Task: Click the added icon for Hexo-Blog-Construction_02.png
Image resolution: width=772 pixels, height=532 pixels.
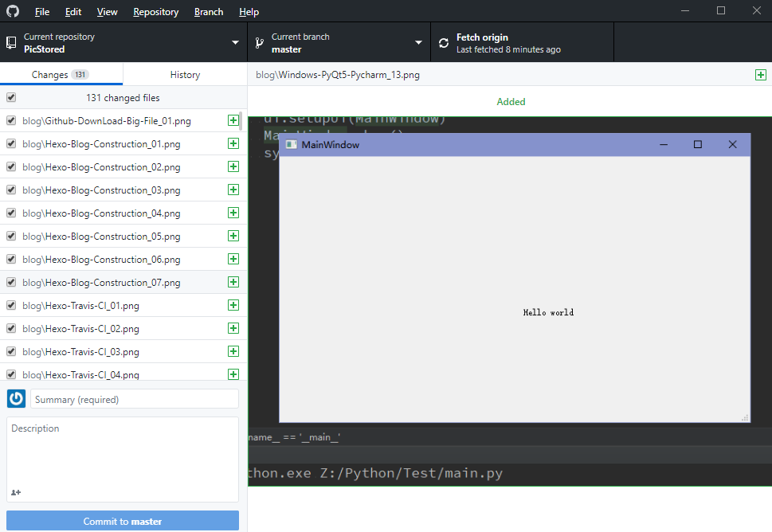Action: click(x=233, y=166)
